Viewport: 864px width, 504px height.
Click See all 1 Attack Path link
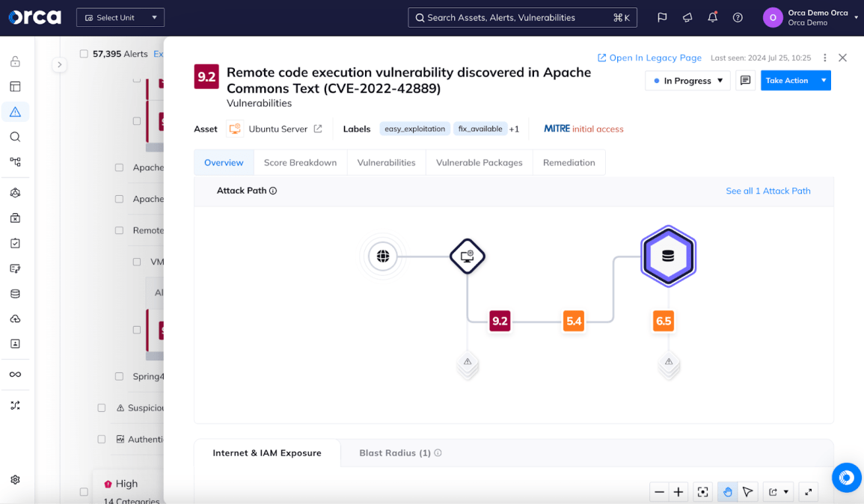click(x=768, y=191)
